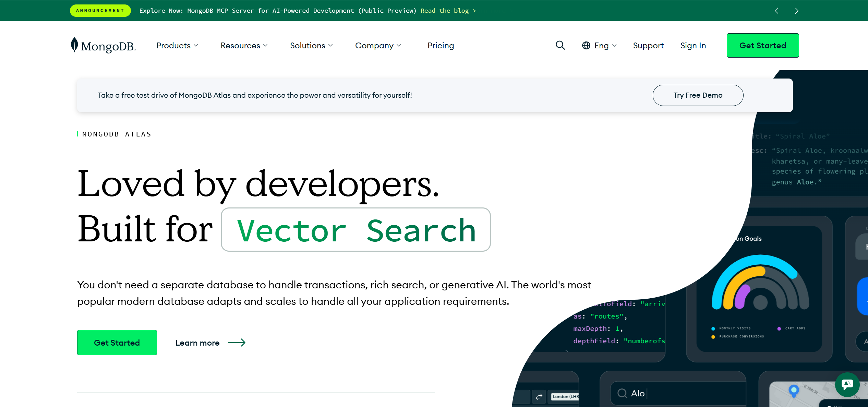Click the Learn more arrow icon
Viewport: 868px width, 407px height.
click(x=237, y=343)
